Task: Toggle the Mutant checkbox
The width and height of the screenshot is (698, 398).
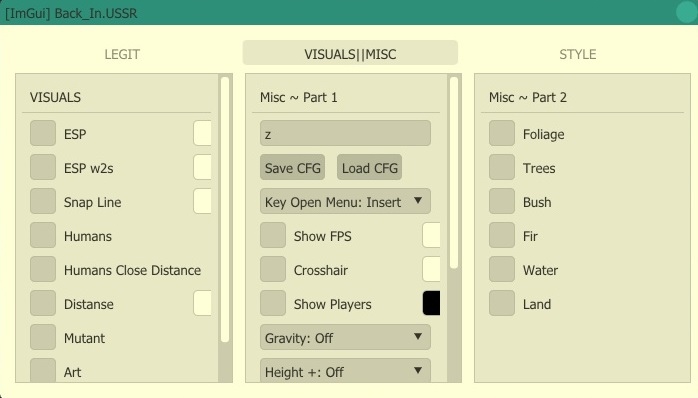Action: click(x=43, y=337)
